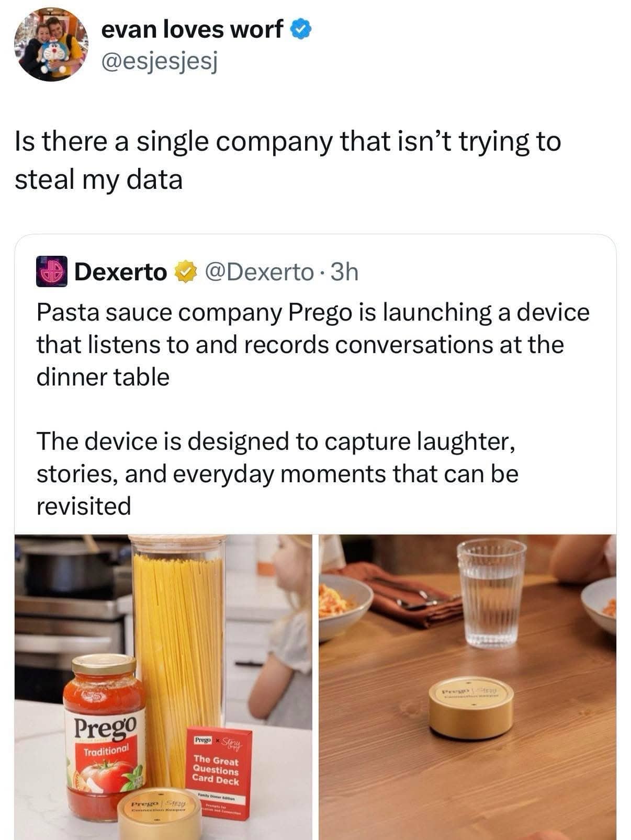Image resolution: width=631 pixels, height=840 pixels.
Task: Open the "evan loves worf" display name
Action: pyautogui.click(x=191, y=30)
